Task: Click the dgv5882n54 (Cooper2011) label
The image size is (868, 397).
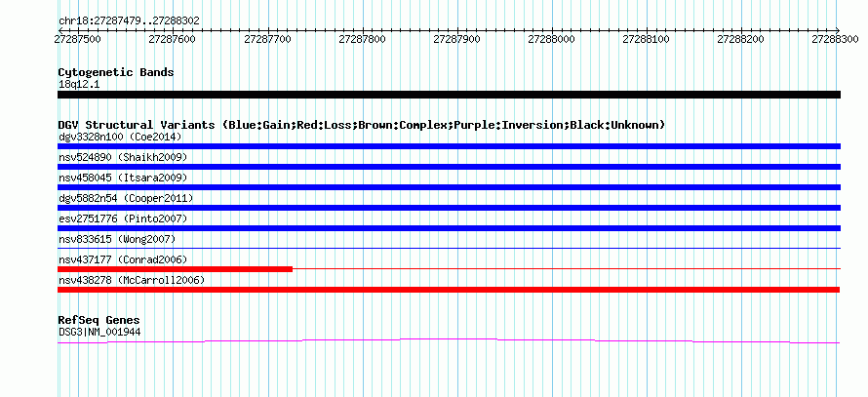Action: [x=126, y=198]
